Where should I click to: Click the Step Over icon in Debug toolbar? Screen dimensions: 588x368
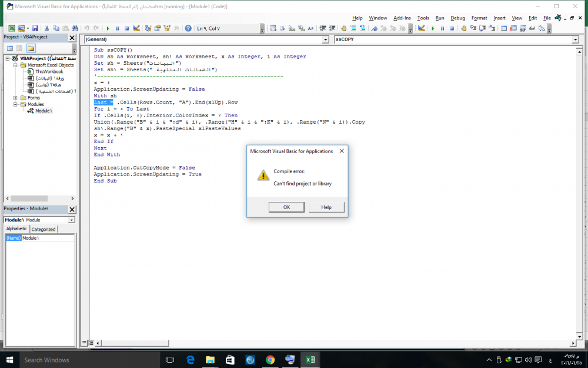point(482,28)
